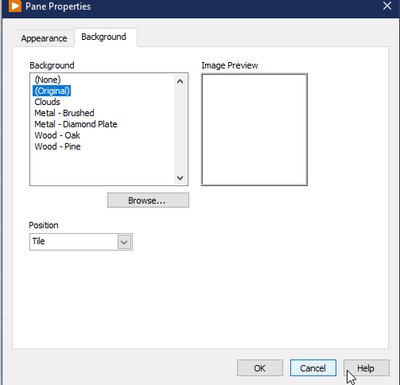Click the Image Preview box
400x385 pixels.
click(x=254, y=129)
